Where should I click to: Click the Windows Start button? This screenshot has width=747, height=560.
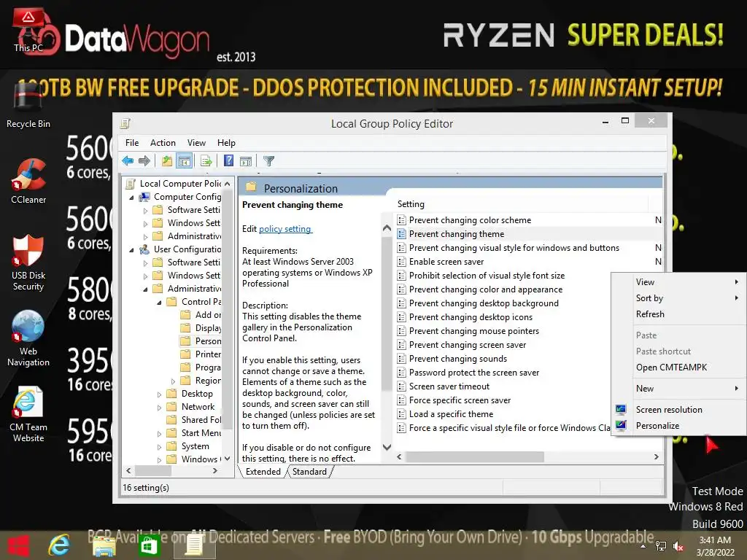[x=18, y=545]
